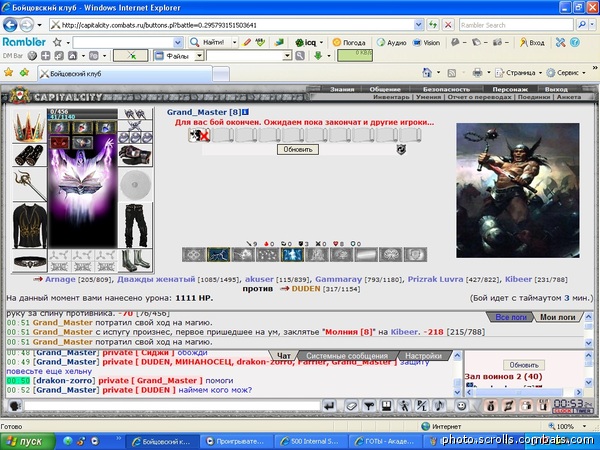Click the Инвентарь link

point(391,97)
